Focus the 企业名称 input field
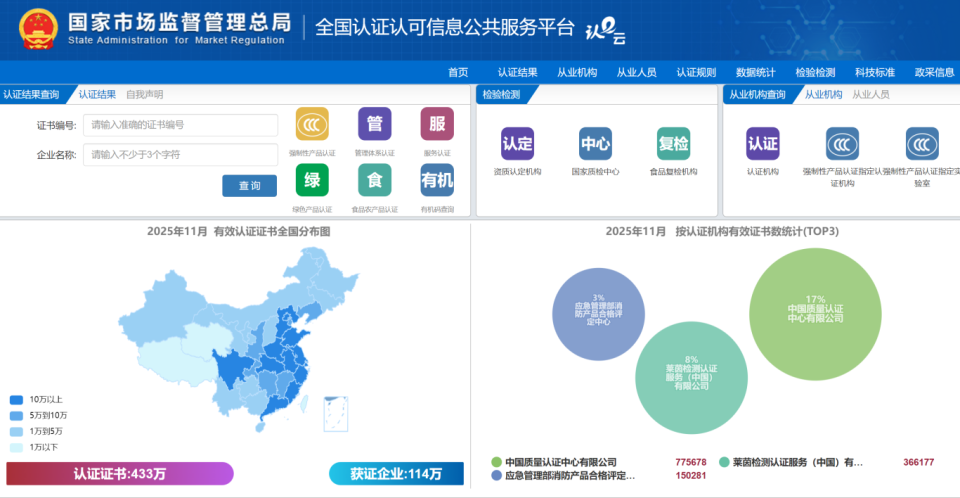 [181, 154]
